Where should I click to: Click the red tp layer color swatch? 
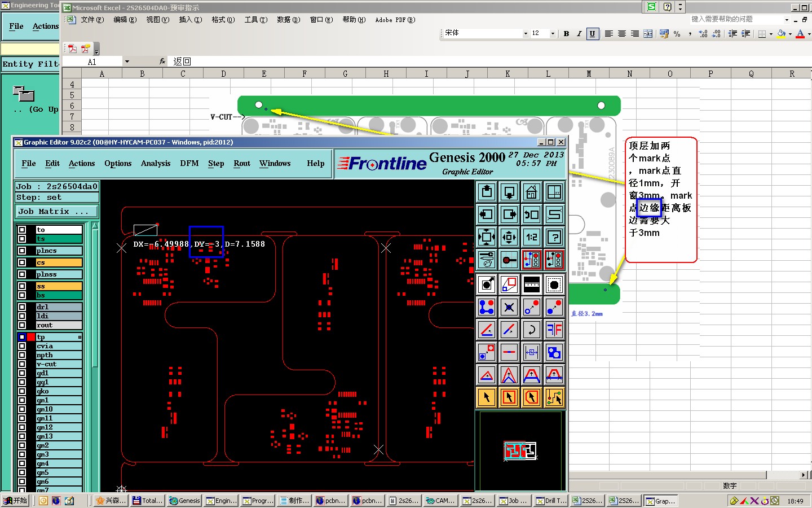pos(31,337)
